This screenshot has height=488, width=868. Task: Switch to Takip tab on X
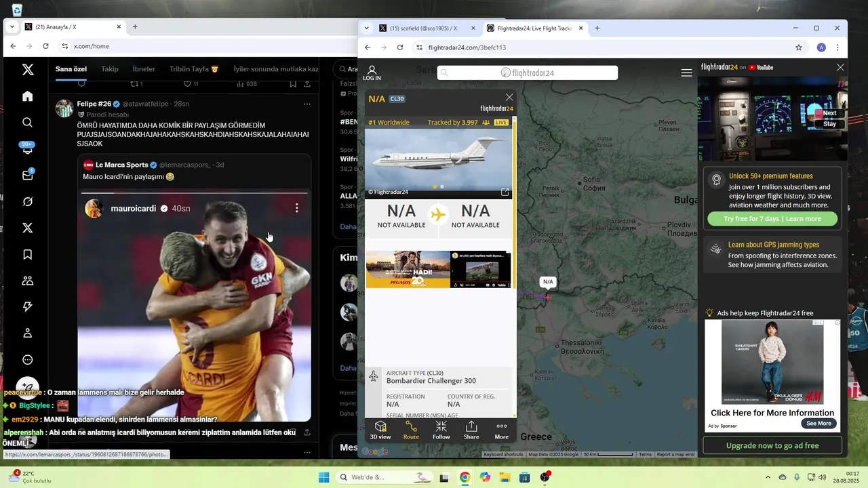pyautogui.click(x=109, y=69)
